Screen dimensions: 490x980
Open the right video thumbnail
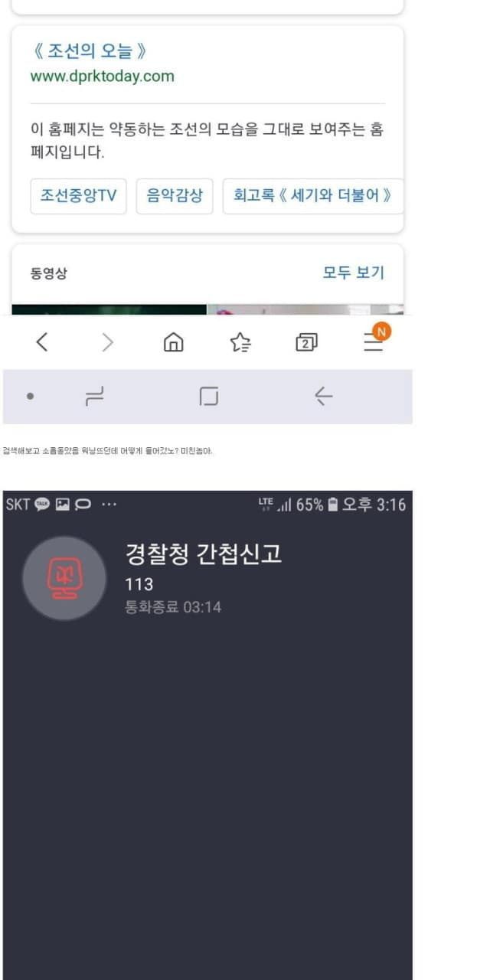[305, 309]
